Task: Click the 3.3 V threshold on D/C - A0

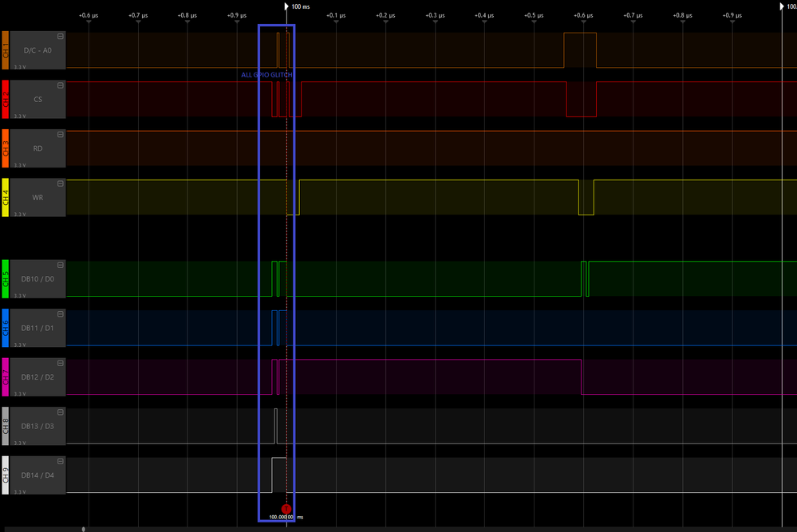Action: click(x=20, y=67)
